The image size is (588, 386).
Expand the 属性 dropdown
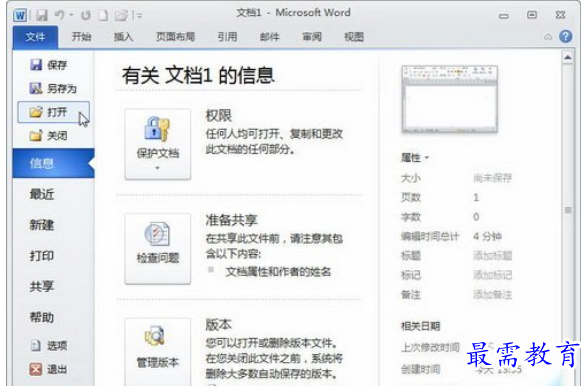(415, 158)
